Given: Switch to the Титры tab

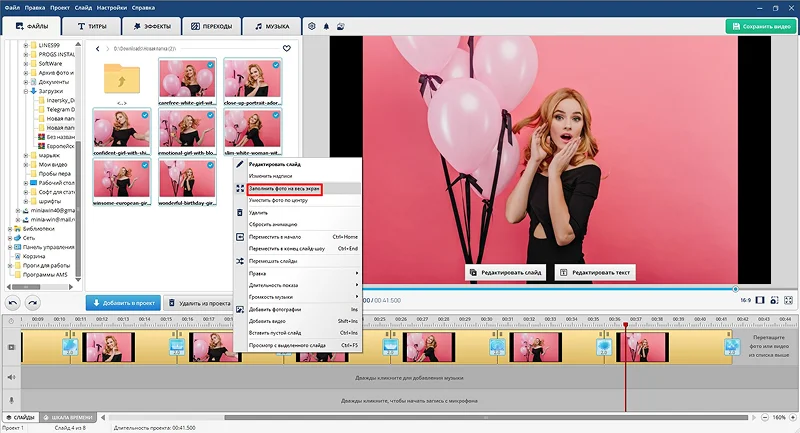Looking at the screenshot, I should pyautogui.click(x=91, y=26).
